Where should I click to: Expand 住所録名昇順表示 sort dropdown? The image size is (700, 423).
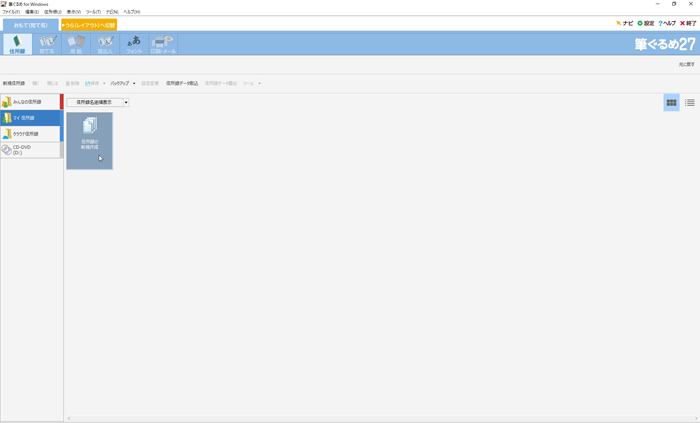pyautogui.click(x=126, y=102)
